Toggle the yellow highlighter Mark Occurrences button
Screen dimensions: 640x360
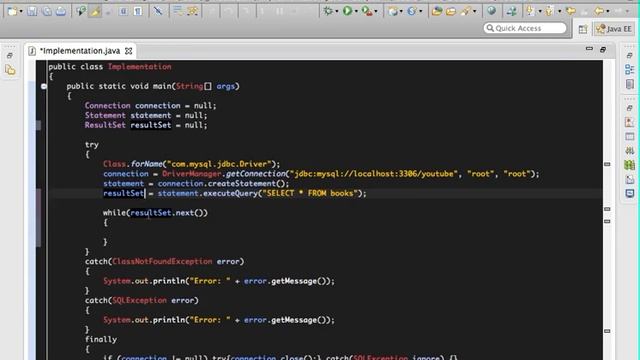pos(96,11)
